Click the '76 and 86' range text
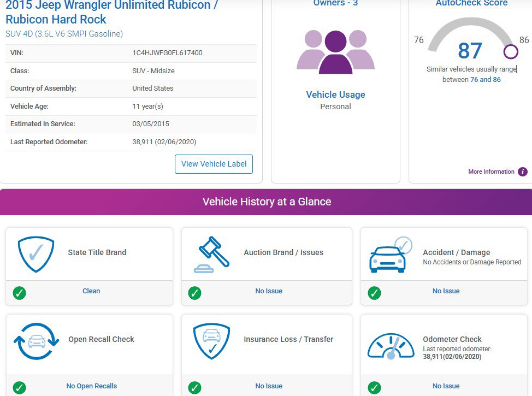532x396 pixels. 486,79
